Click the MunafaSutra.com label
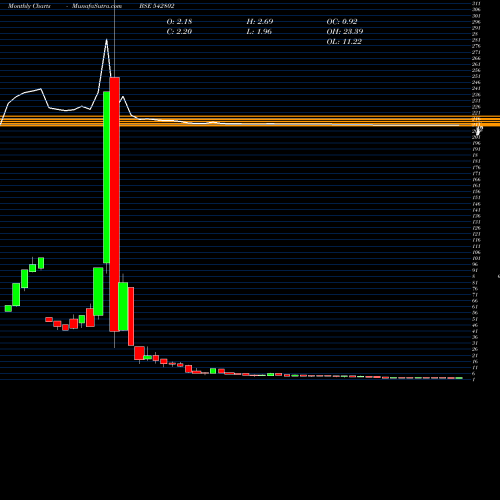This screenshot has width=500, height=500. point(97,6)
